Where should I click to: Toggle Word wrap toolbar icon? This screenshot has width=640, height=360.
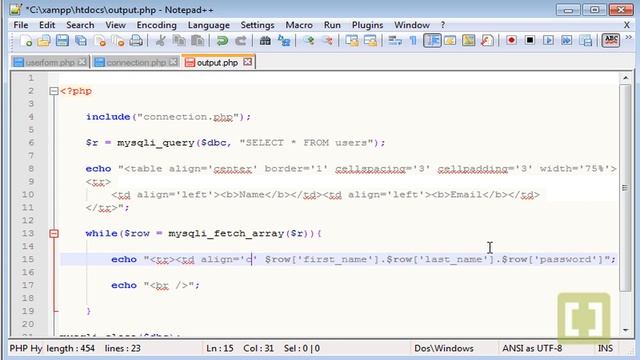395,40
